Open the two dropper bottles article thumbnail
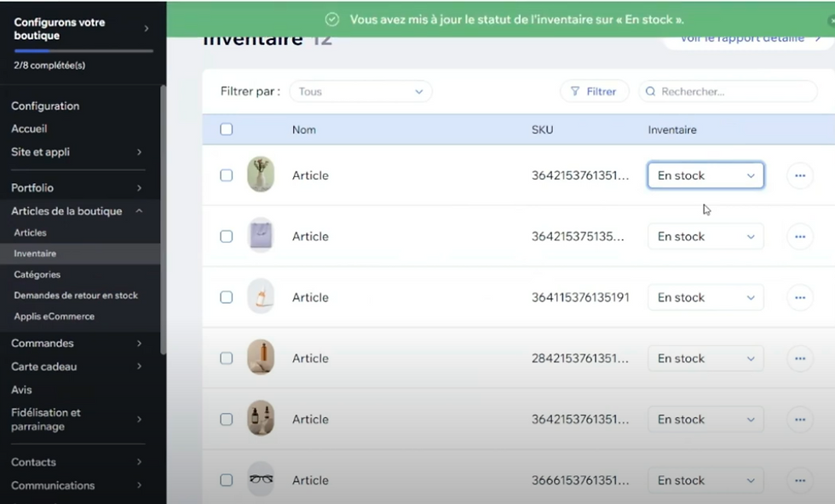 (x=261, y=418)
